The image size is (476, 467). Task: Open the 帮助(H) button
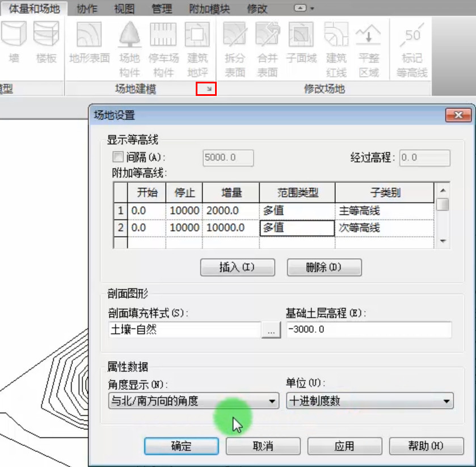(x=426, y=446)
